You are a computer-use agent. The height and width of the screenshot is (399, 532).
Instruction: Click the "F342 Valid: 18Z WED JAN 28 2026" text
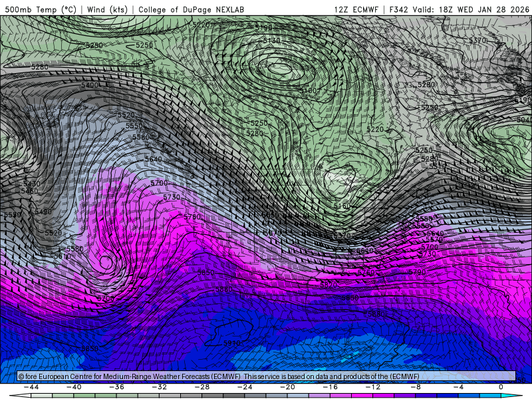pos(459,9)
